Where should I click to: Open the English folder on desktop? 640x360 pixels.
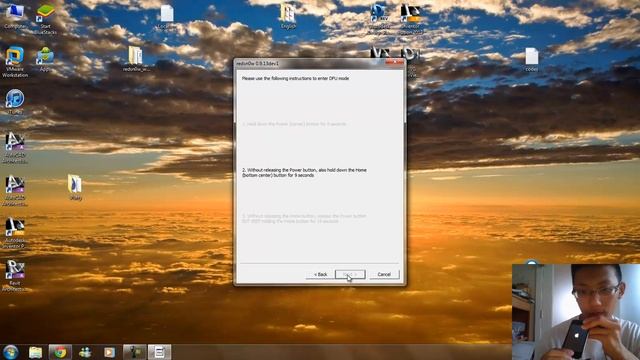click(288, 16)
